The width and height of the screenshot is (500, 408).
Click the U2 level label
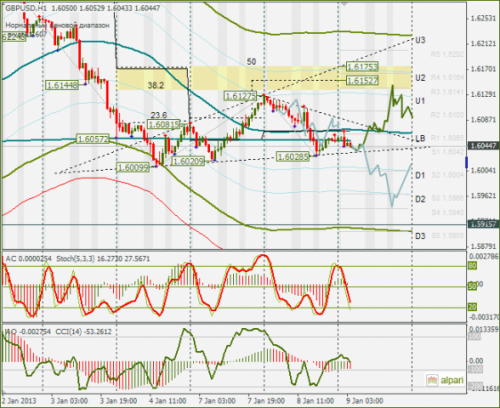(420, 78)
